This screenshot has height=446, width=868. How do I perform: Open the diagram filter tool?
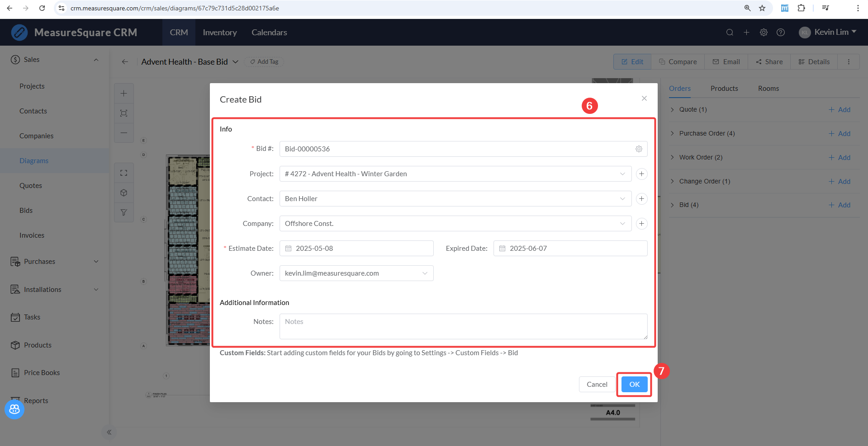123,212
